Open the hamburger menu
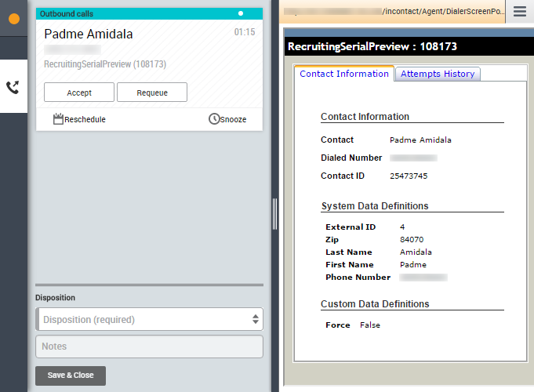The width and height of the screenshot is (534, 392). coord(520,12)
